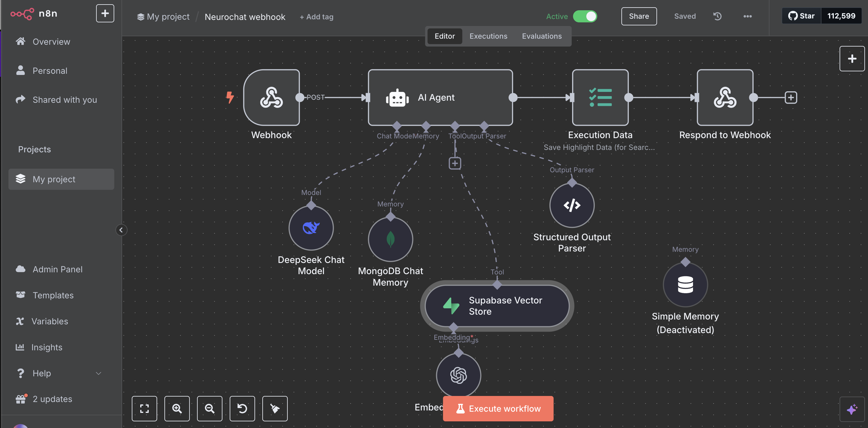868x428 pixels.
Task: Select the MongoDB Chat Memory node
Action: coord(390,239)
